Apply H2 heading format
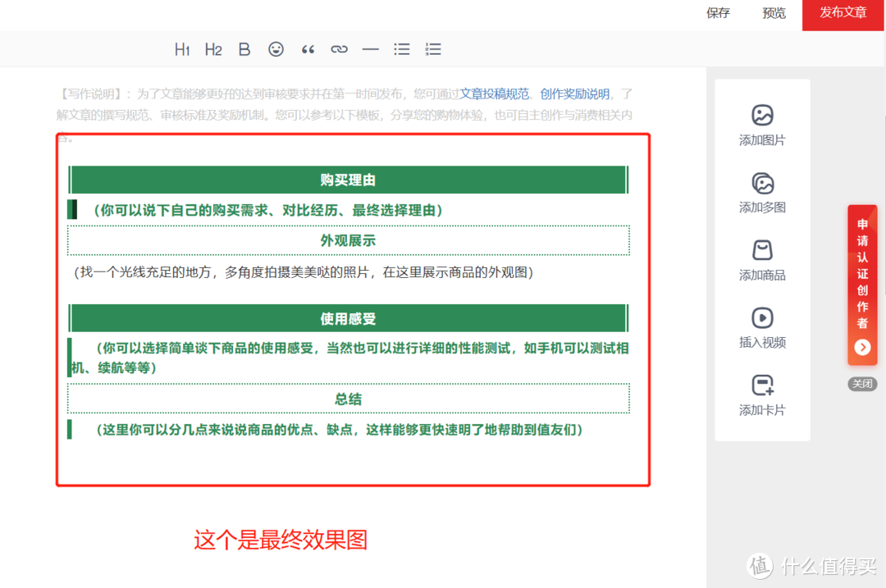886x588 pixels. [x=213, y=50]
